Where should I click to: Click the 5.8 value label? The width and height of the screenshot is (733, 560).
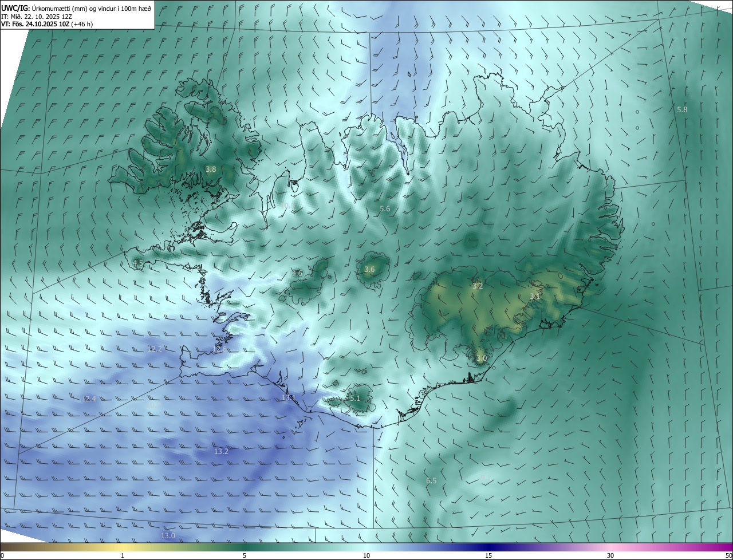pyautogui.click(x=682, y=109)
